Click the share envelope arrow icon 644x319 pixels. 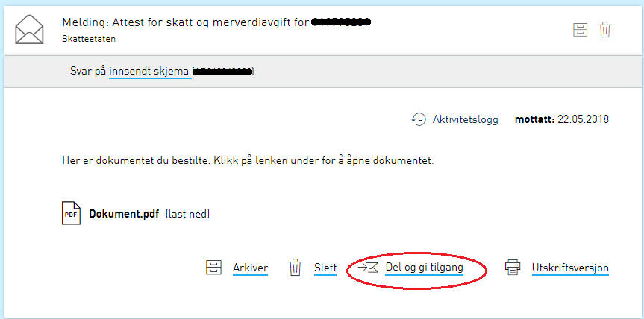coord(368,268)
